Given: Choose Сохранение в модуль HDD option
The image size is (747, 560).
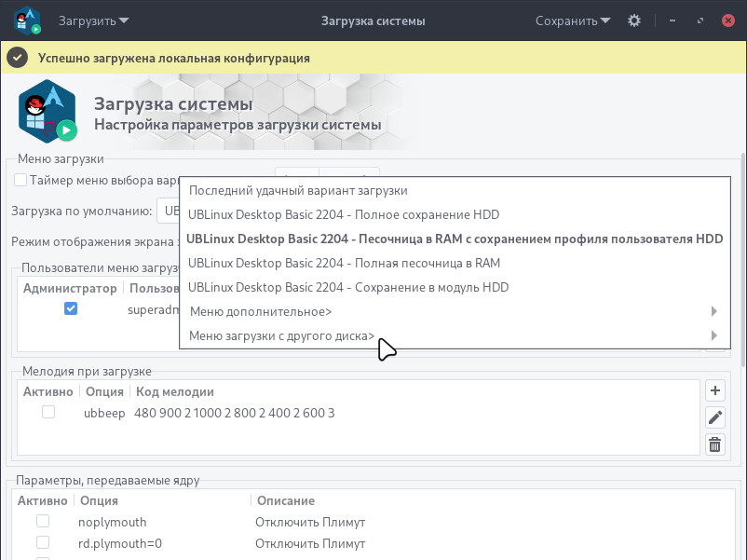Looking at the screenshot, I should [x=455, y=287].
